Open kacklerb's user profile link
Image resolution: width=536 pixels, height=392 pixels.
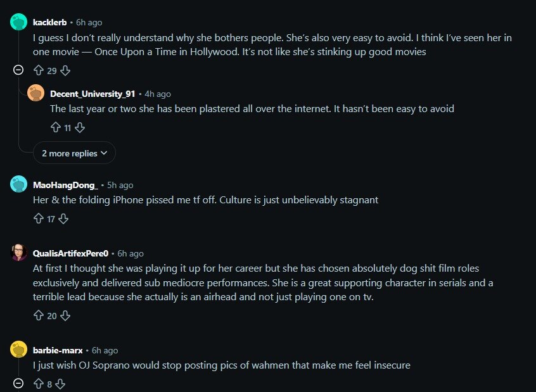[x=50, y=23]
